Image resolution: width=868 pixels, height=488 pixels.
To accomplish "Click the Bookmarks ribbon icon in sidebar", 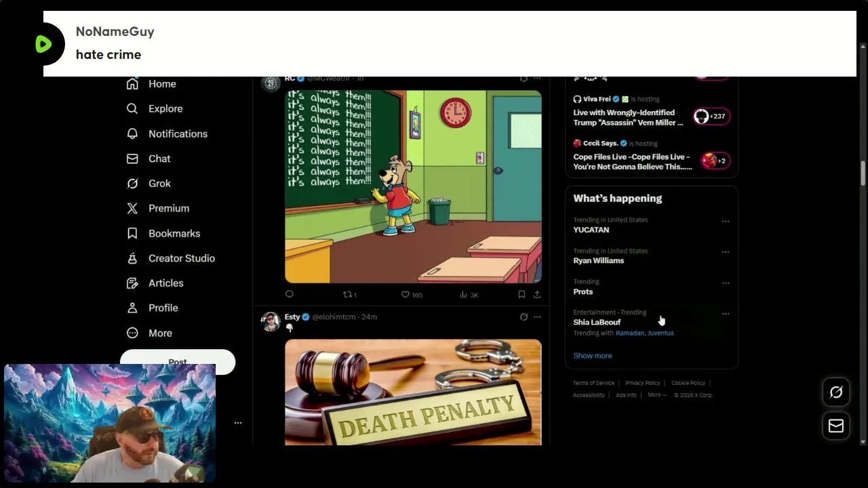I will (x=132, y=233).
